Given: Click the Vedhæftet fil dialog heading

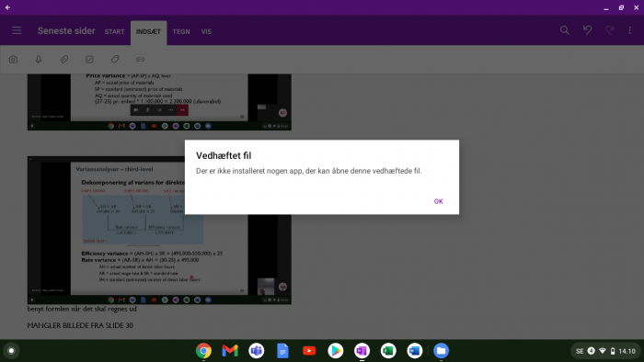Looking at the screenshot, I should pos(224,156).
